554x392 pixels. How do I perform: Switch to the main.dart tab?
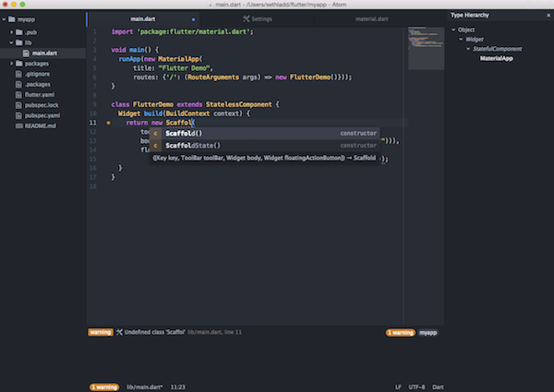click(143, 19)
